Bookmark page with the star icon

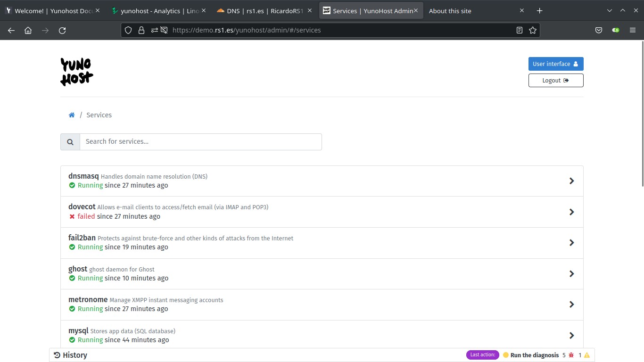533,30
